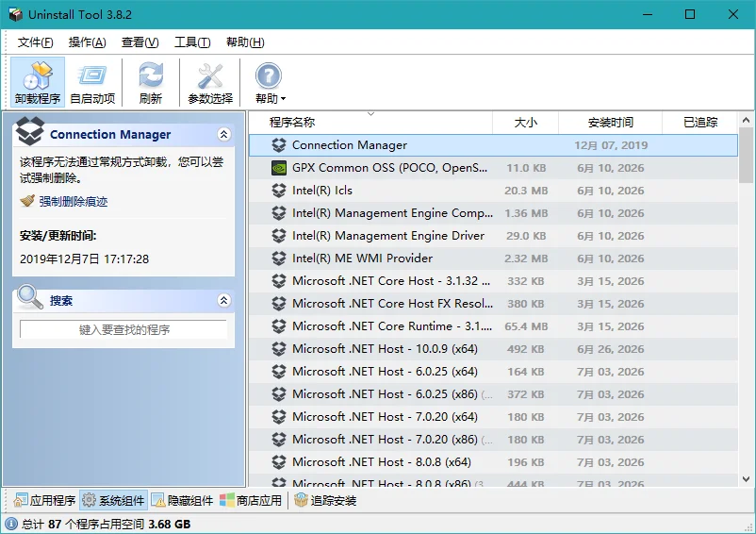Open the 文件(F) menu

point(35,42)
